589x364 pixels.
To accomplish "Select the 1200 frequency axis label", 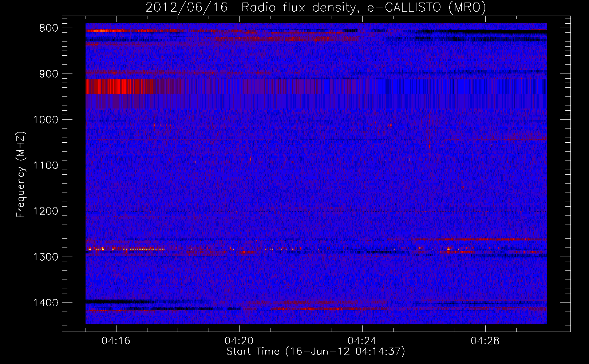I will tap(46, 211).
